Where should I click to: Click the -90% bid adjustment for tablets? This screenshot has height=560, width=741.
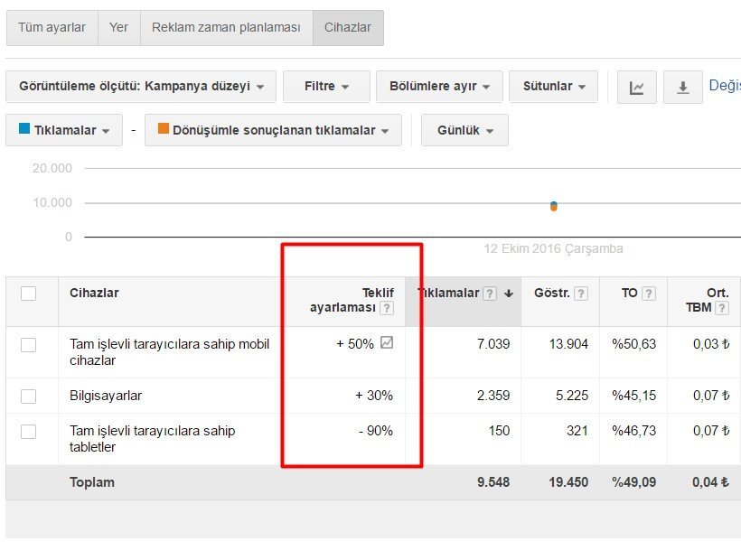click(x=375, y=431)
